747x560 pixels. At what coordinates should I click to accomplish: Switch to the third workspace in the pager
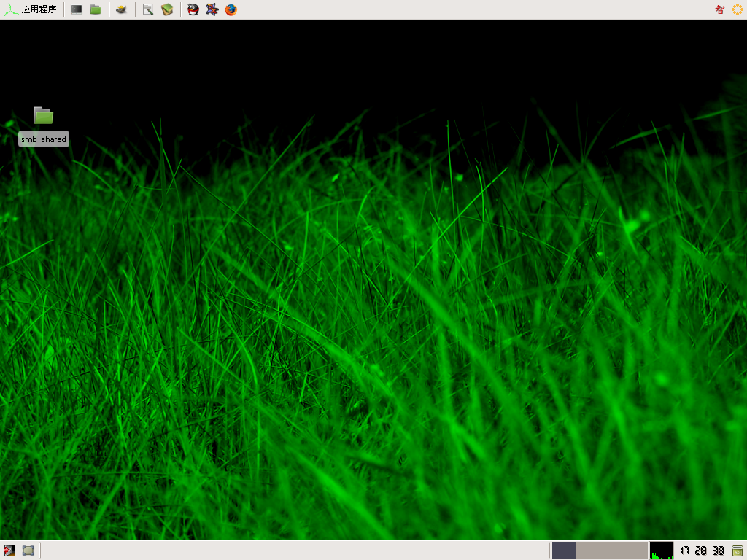point(612,551)
